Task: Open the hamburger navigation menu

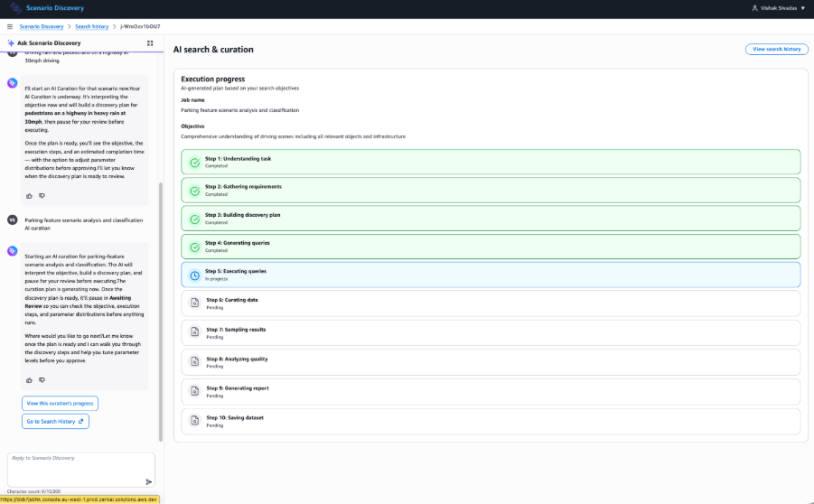Action: [x=10, y=26]
